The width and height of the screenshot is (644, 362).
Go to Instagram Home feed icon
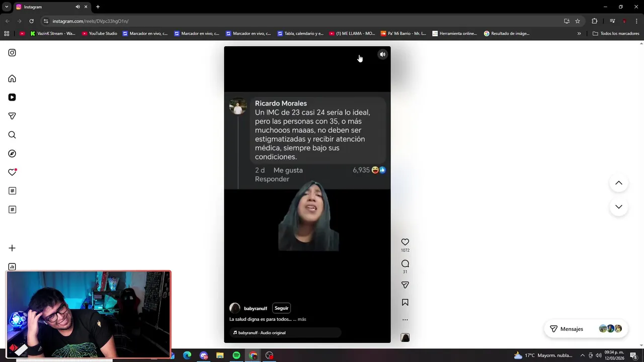[12, 78]
